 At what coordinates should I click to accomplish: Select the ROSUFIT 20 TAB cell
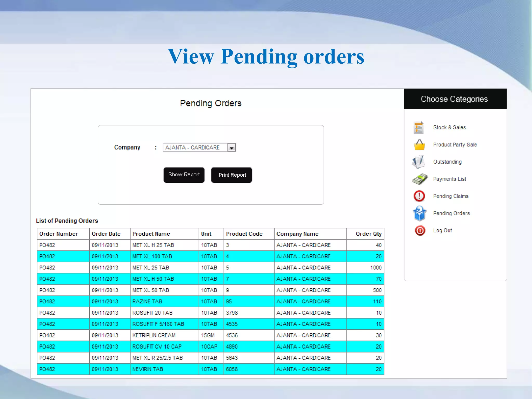(x=164, y=313)
